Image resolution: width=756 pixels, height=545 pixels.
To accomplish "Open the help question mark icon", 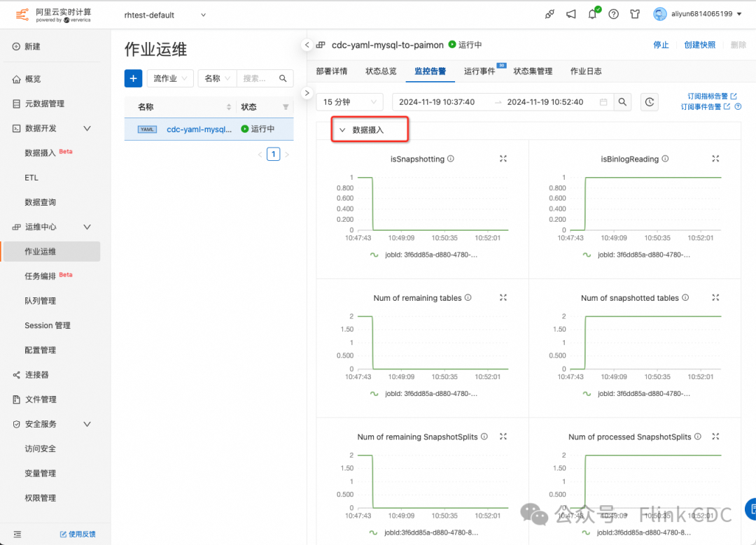I will (613, 15).
